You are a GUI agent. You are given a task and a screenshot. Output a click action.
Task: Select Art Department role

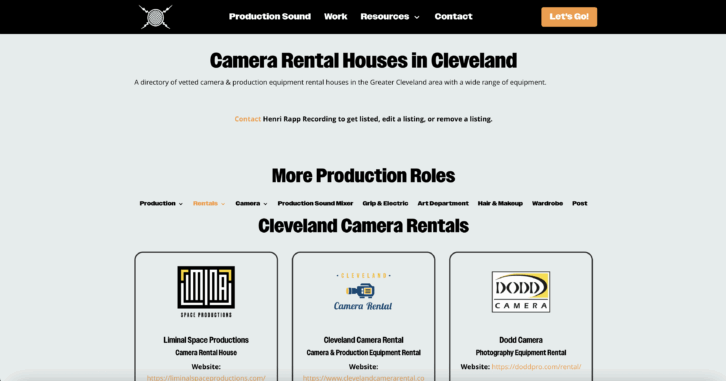point(443,203)
